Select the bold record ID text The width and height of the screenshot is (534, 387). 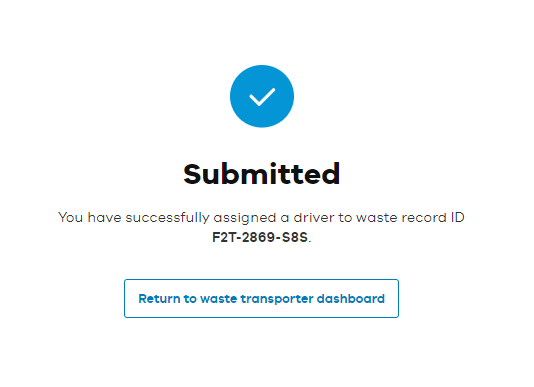pyautogui.click(x=260, y=237)
